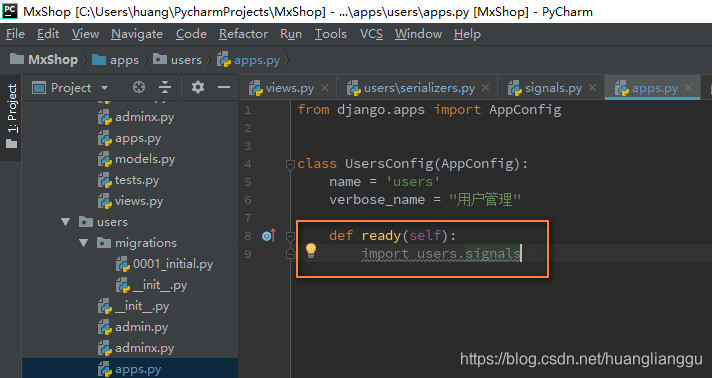Click on 'UsersConfig' class name
The height and width of the screenshot is (378, 712).
pyautogui.click(x=389, y=164)
